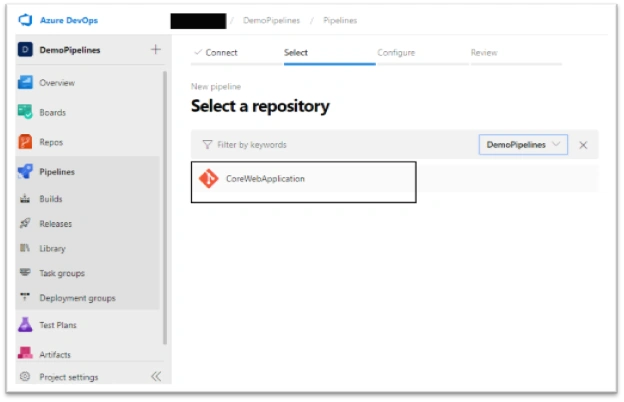Click the Project settings gear icon
This screenshot has width=624, height=402.
(25, 377)
